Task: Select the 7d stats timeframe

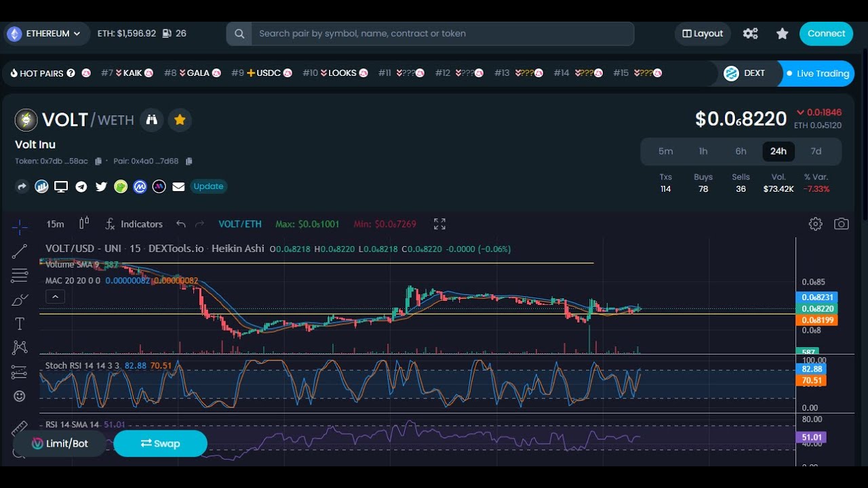Action: coord(816,151)
